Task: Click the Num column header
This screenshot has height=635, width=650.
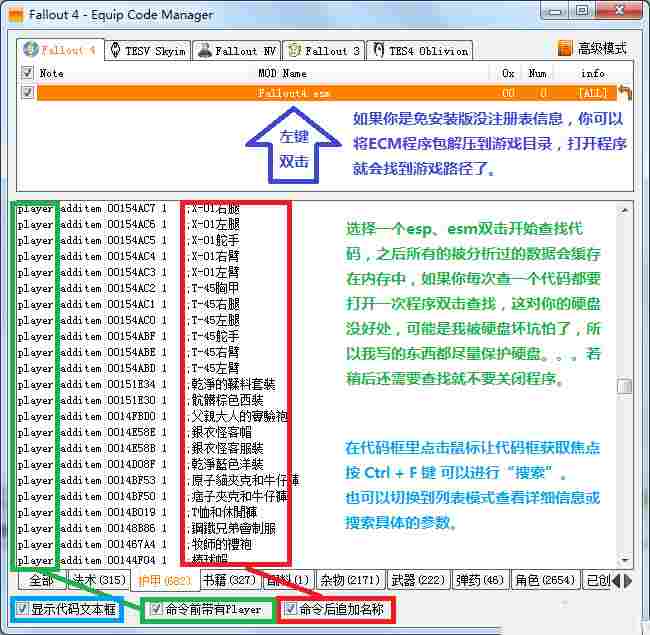Action: tap(537, 73)
